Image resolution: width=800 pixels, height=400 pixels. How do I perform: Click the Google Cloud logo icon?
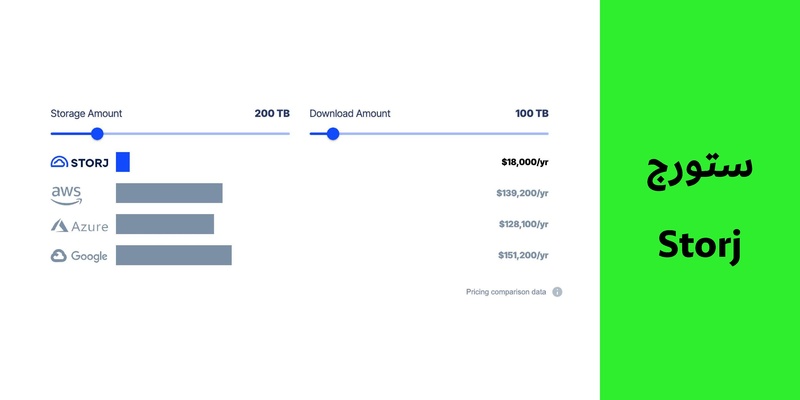(59, 256)
